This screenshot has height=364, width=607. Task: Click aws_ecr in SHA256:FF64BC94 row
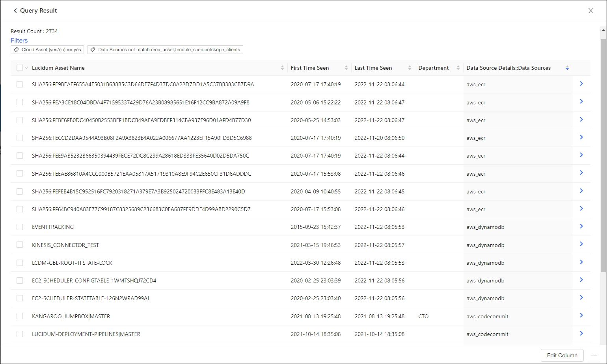476,209
